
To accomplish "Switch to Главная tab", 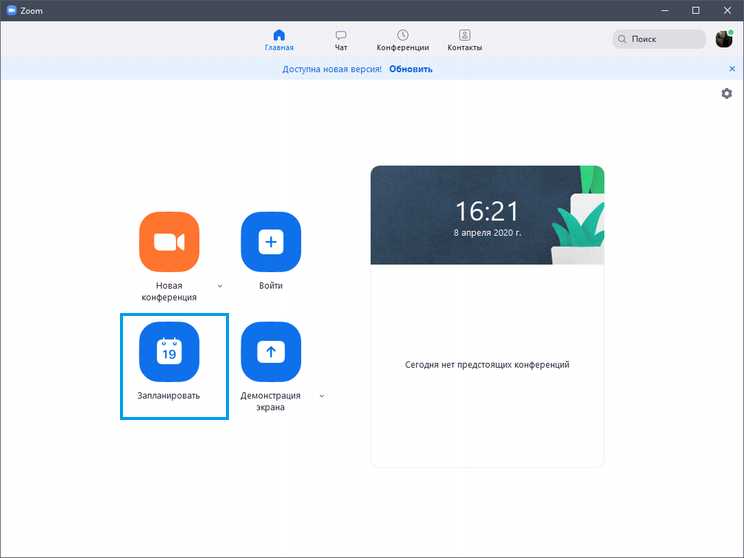I will click(x=279, y=40).
